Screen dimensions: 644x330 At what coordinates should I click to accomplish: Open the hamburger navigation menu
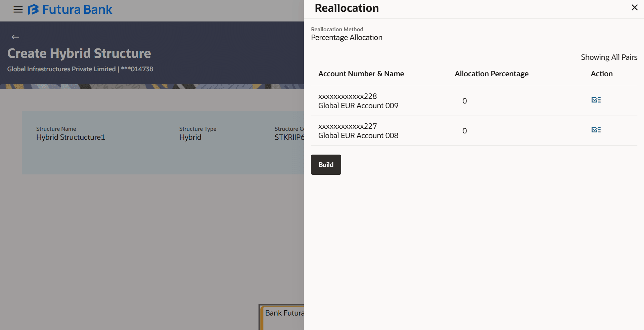(x=18, y=9)
